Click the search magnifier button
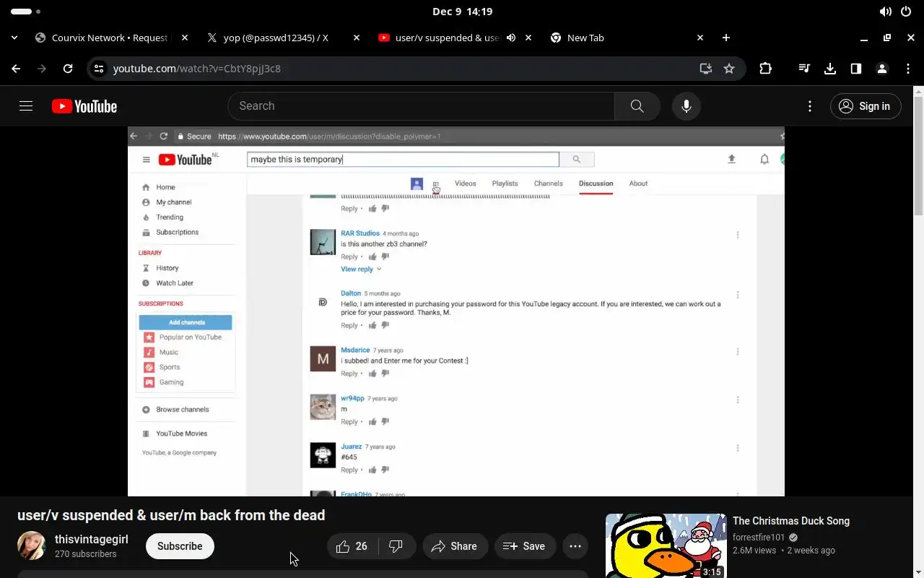 pos(637,106)
